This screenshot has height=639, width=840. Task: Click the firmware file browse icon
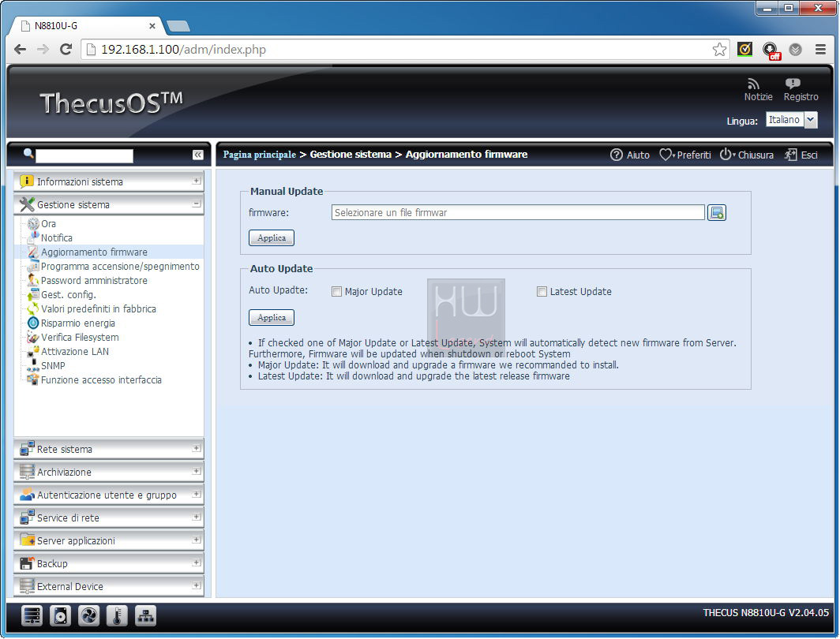(716, 212)
